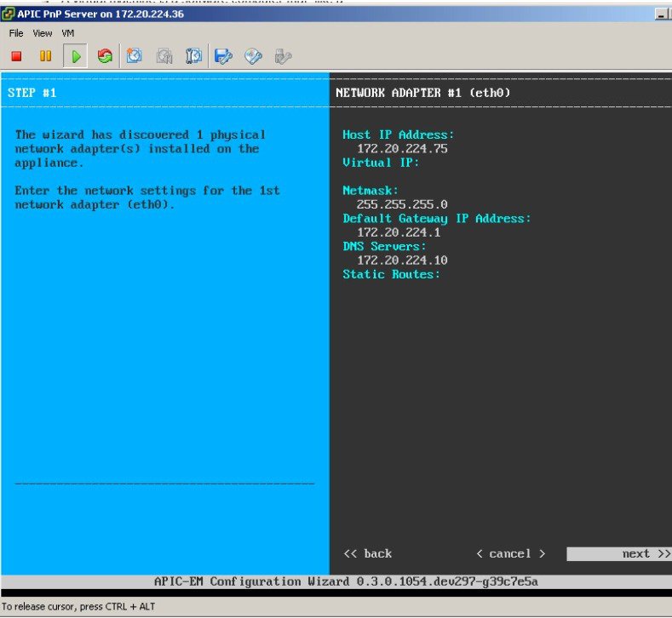Screen dimensions: 672x618
Task: Minimize the APIC PnP Server window
Action: [661, 14]
